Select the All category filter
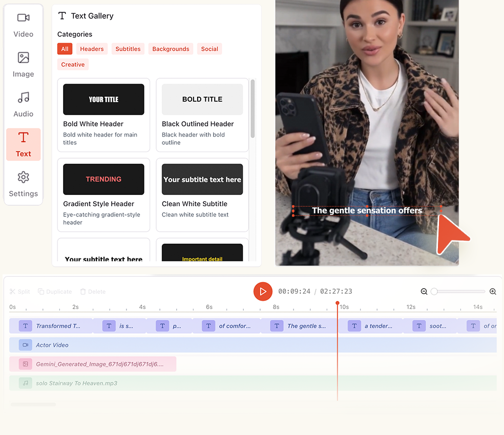The image size is (504, 435). click(65, 49)
